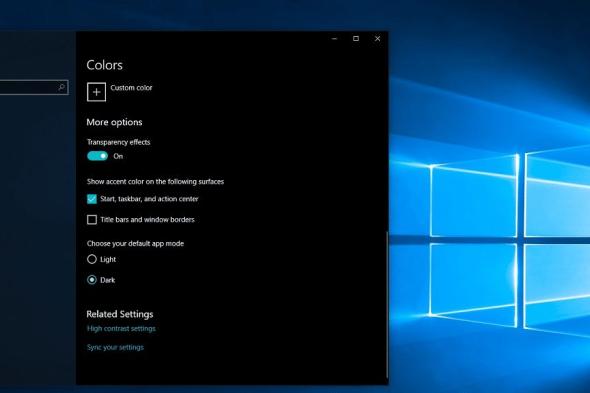Click the Colors page heading
Image resolution: width=590 pixels, height=393 pixels.
point(105,65)
